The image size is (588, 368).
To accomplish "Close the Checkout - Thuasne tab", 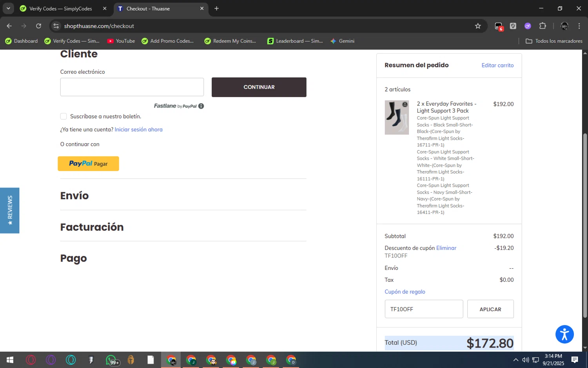I will point(202,9).
